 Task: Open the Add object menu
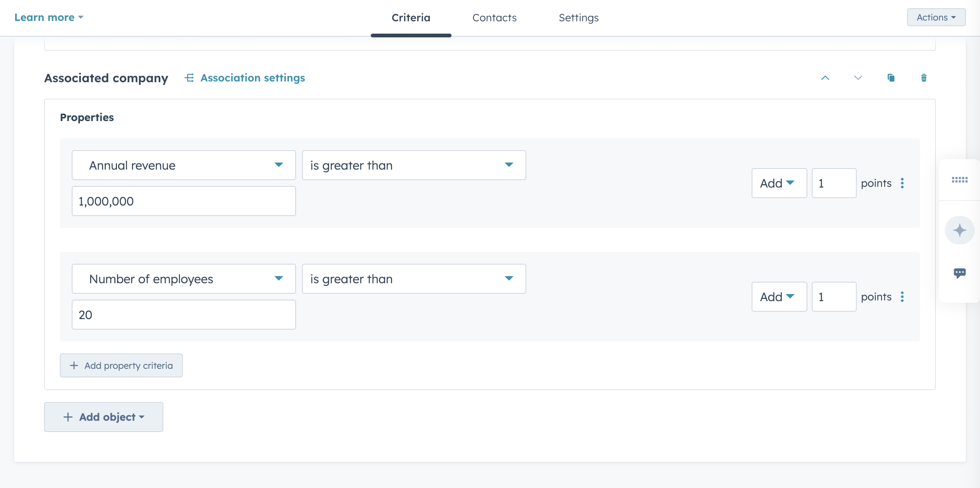click(x=104, y=417)
